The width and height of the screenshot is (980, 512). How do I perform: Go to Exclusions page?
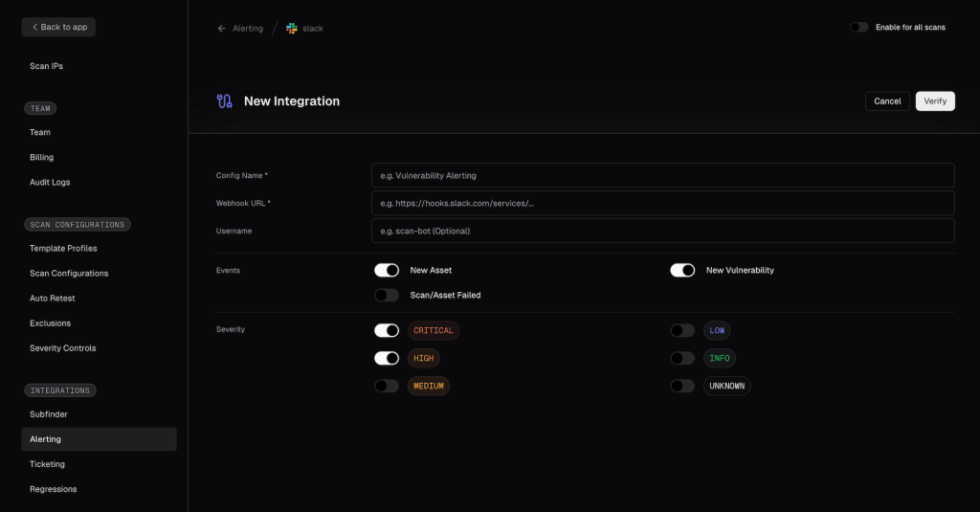50,323
